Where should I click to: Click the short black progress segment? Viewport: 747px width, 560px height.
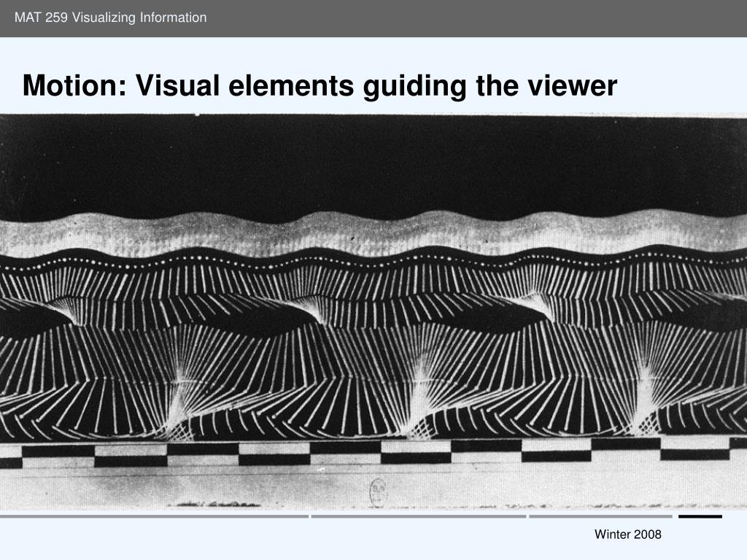[x=700, y=516]
